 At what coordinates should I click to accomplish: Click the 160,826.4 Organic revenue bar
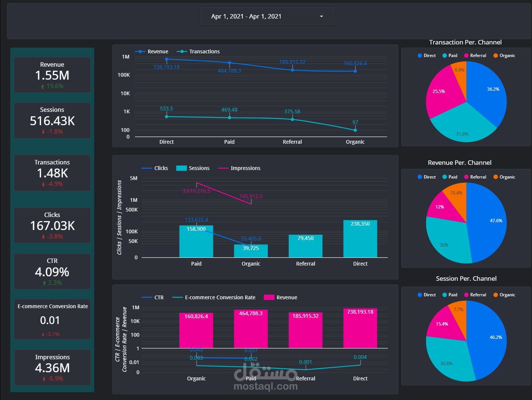(196, 331)
